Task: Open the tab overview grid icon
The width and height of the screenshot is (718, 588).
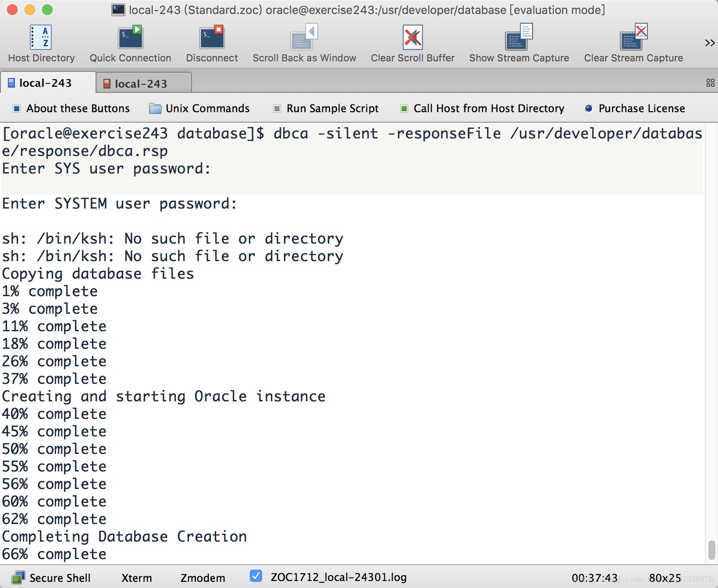Action: (711, 83)
